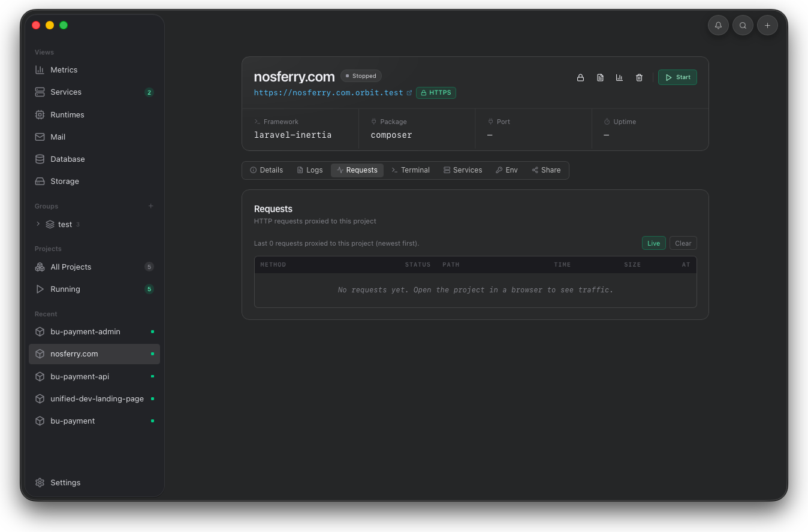Open Metrics view in sidebar

click(x=94, y=70)
